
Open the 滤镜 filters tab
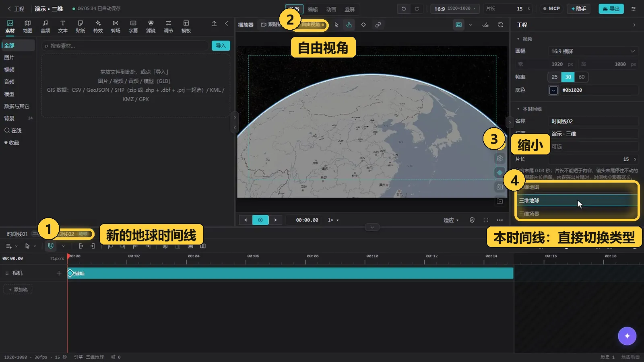(x=151, y=27)
